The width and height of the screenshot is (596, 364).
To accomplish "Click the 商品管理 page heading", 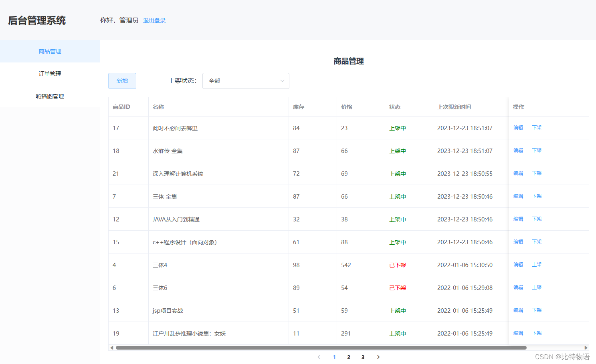I will (349, 61).
